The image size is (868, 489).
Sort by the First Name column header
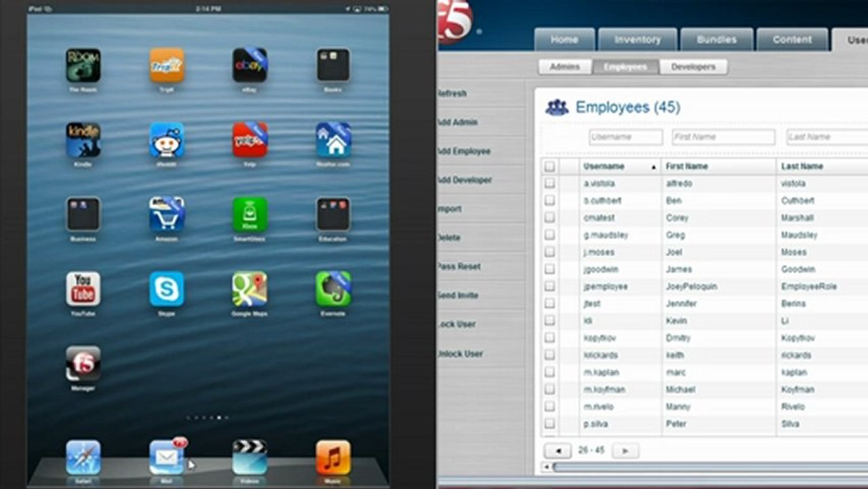click(719, 166)
